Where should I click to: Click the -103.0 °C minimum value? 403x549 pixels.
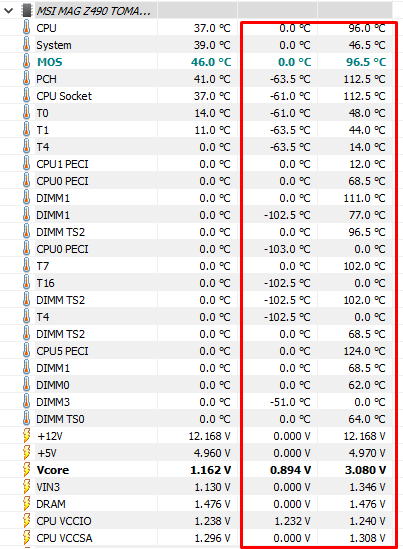click(287, 249)
